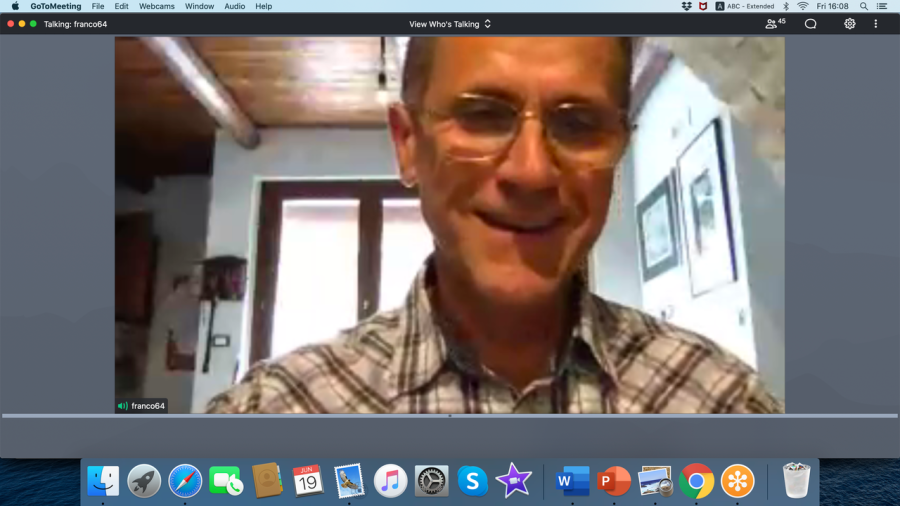
Task: Open the ABC - Extended input source menu
Action: tap(745, 6)
